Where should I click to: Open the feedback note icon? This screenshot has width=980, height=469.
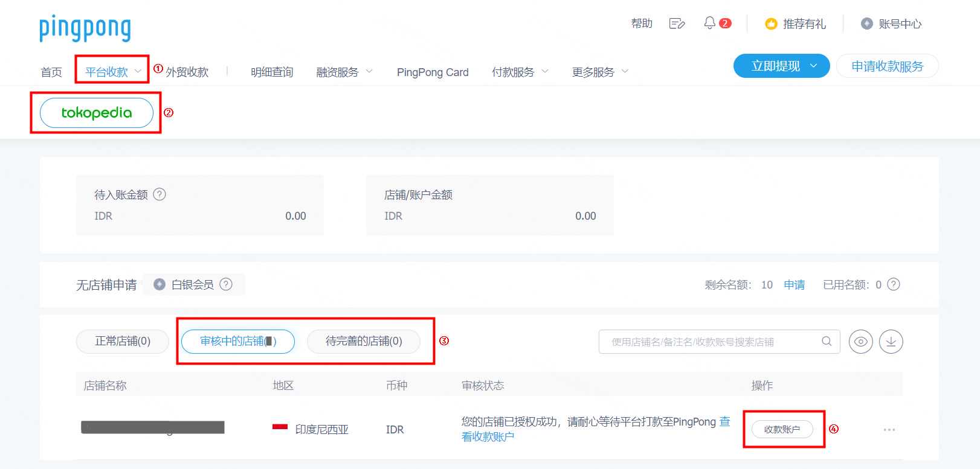pos(677,24)
